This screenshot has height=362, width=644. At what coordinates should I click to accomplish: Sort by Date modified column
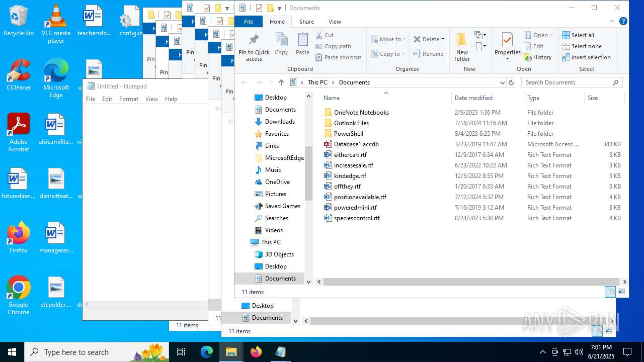pyautogui.click(x=473, y=98)
